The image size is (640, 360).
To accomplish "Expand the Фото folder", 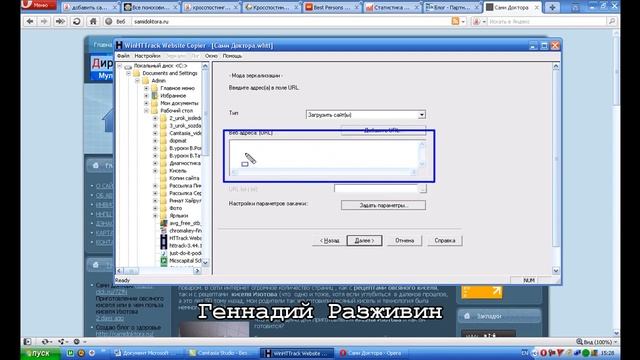I will pyautogui.click(x=155, y=208).
